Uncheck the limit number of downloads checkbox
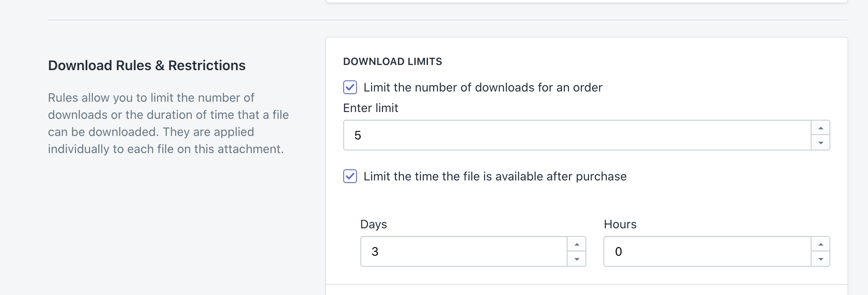The width and height of the screenshot is (868, 295). pyautogui.click(x=350, y=87)
